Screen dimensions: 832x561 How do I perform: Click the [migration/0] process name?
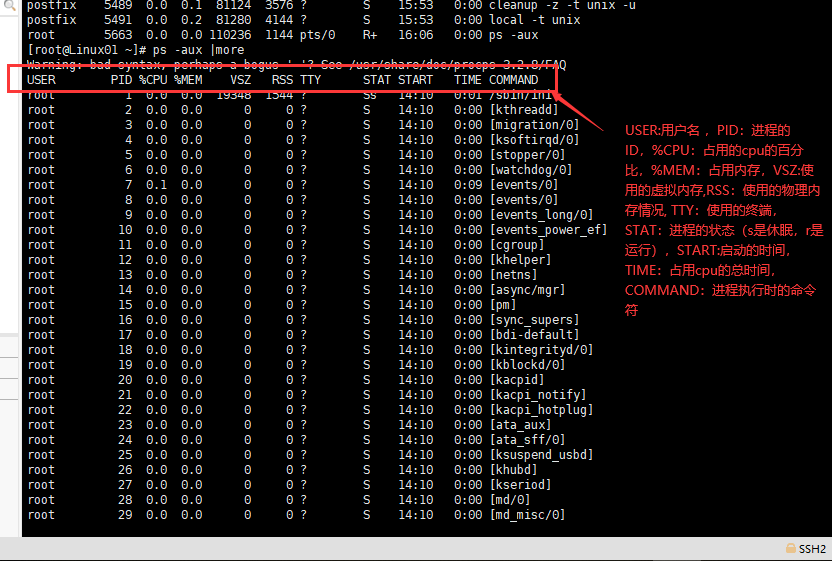pos(535,125)
